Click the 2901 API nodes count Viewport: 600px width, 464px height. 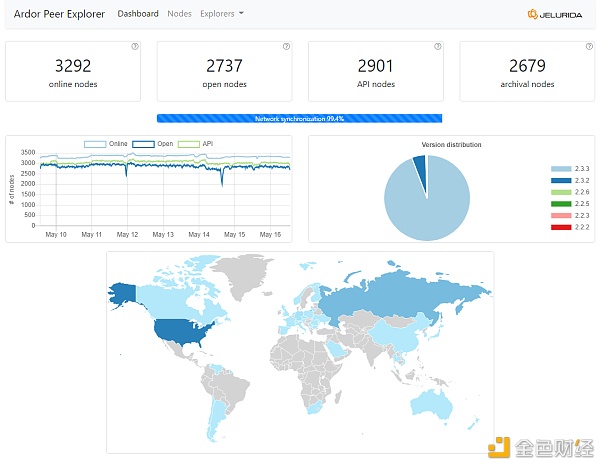(x=376, y=66)
